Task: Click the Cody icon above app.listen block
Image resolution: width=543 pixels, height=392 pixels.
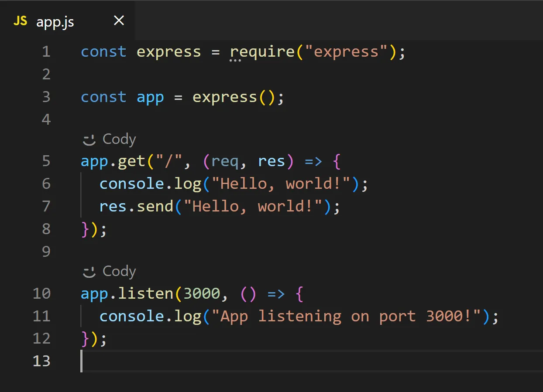Action: (x=89, y=271)
